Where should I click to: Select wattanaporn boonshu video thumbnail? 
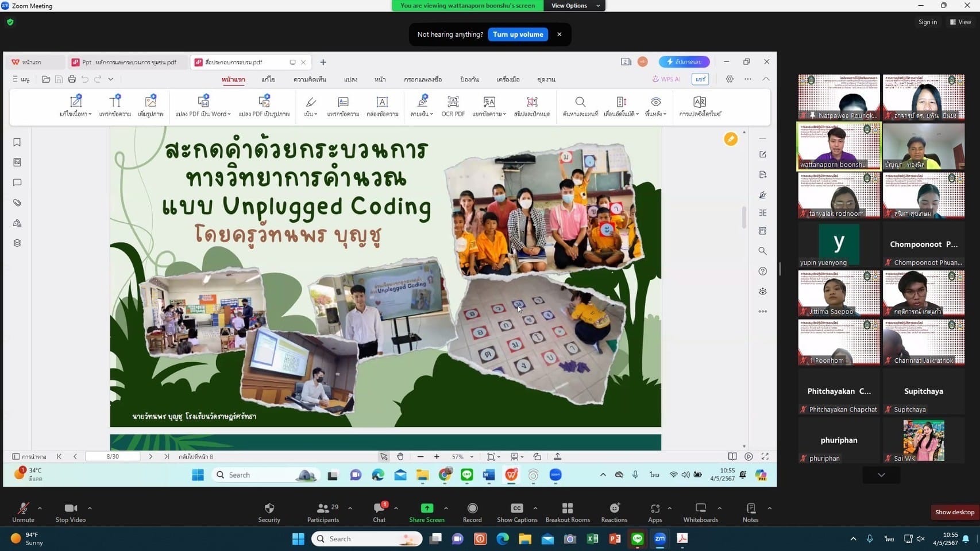point(839,146)
